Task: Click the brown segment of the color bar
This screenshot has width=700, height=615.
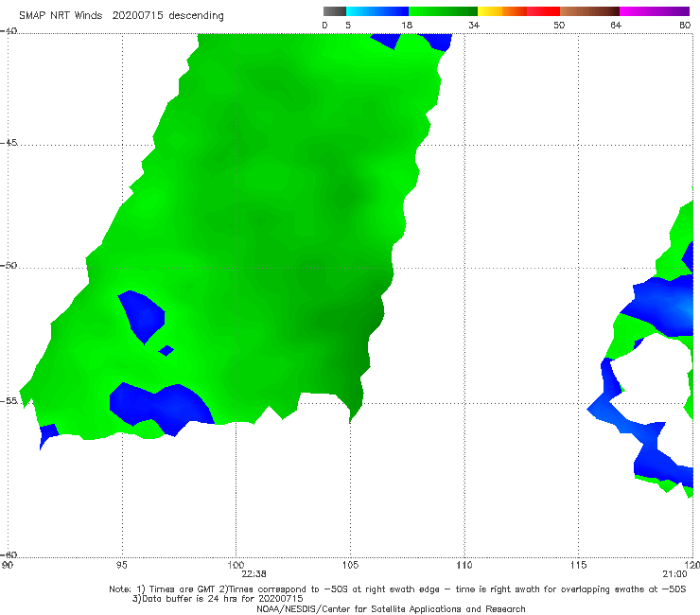Action: coord(589,11)
